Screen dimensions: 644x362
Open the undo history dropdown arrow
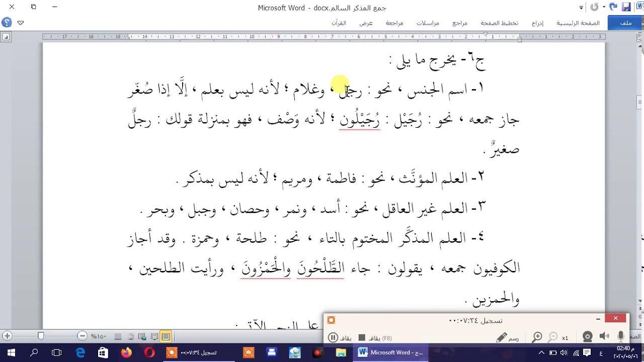pyautogui.click(x=605, y=7)
